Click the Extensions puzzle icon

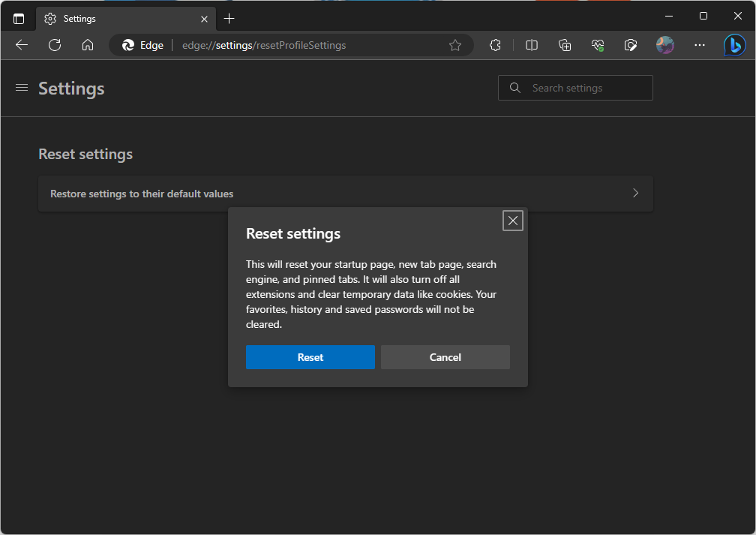(495, 45)
